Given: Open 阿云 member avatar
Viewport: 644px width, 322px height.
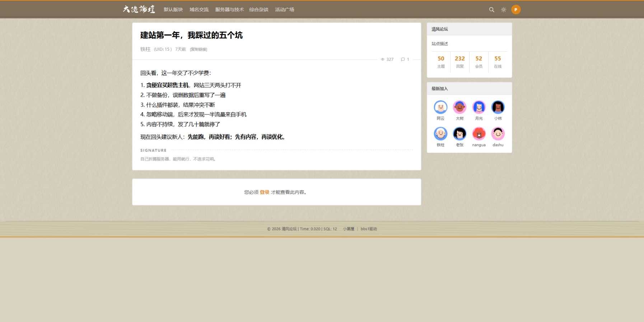Looking at the screenshot, I should (x=440, y=107).
